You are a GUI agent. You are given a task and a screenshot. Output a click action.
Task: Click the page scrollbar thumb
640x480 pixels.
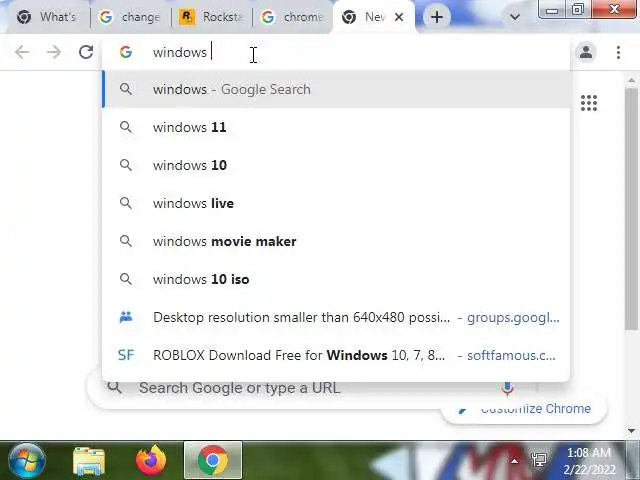point(631,208)
